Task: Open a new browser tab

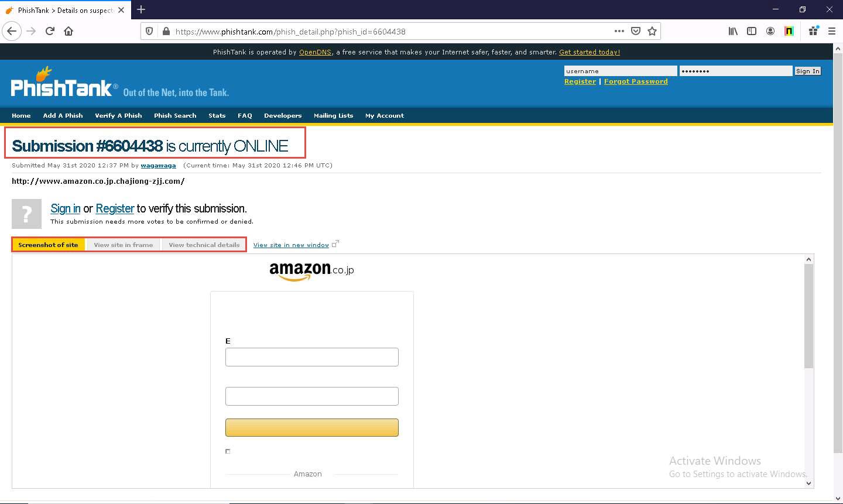Action: 141,9
